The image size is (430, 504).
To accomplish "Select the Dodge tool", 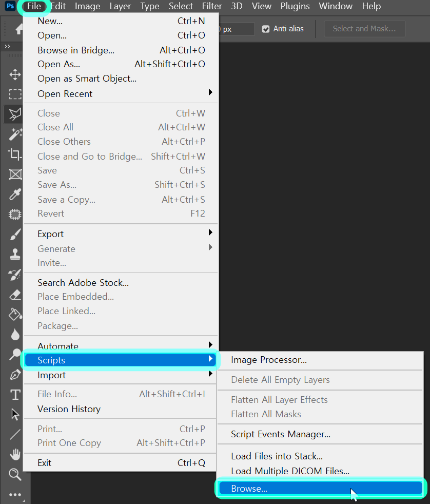I will click(15, 355).
